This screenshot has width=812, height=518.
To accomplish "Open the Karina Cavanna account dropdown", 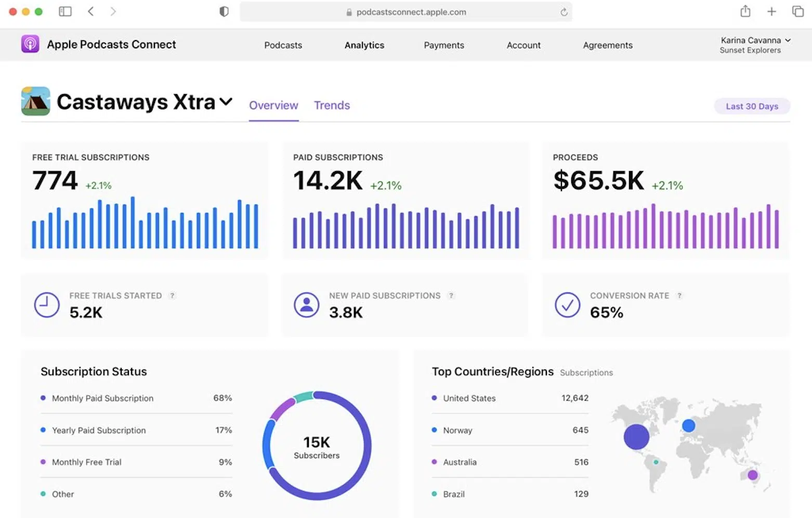I will (755, 45).
